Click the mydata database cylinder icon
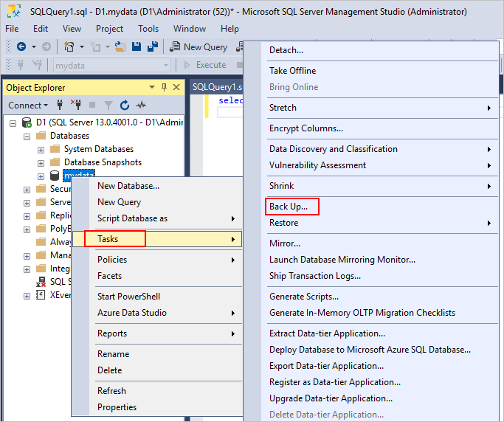Viewport: 504px width, 422px height. click(55, 176)
